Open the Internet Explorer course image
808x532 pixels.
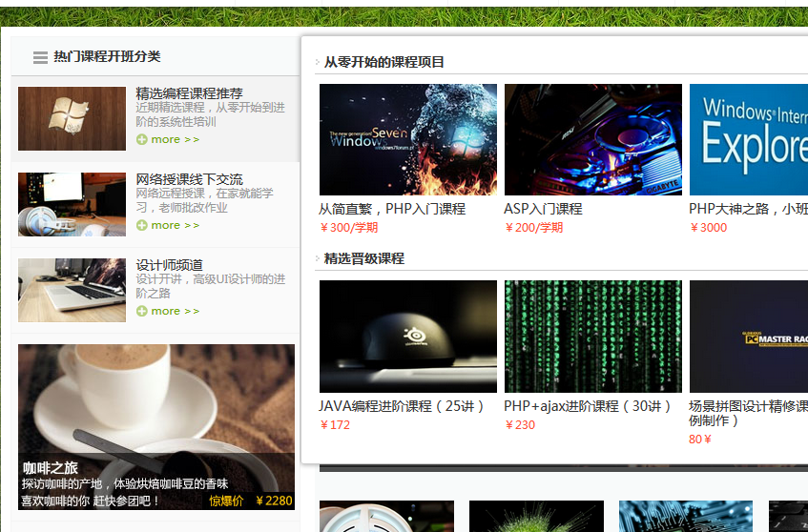click(x=748, y=139)
